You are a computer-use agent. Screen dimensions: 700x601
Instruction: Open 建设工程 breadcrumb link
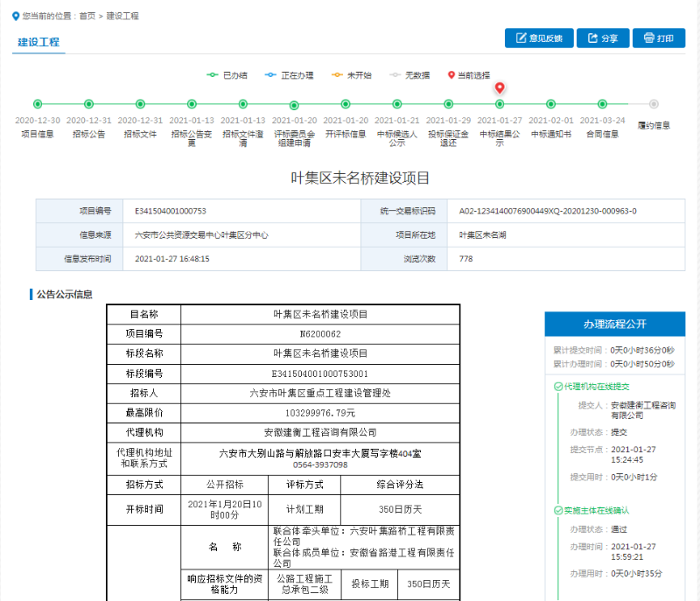[122, 16]
